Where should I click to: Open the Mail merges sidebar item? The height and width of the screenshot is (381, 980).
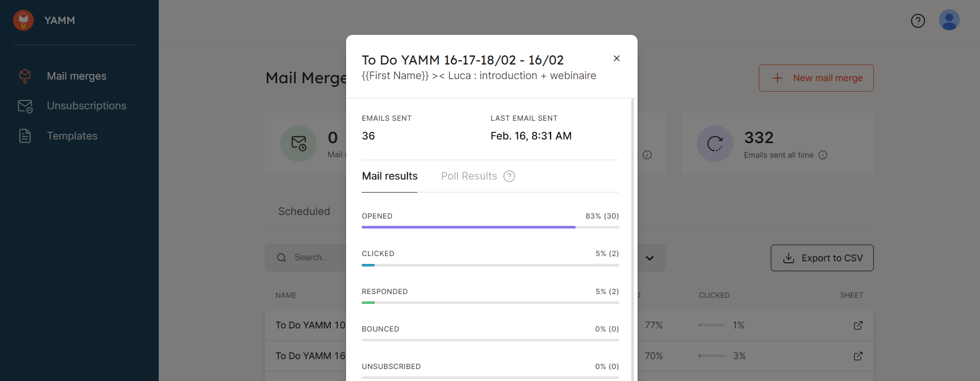[x=75, y=76]
